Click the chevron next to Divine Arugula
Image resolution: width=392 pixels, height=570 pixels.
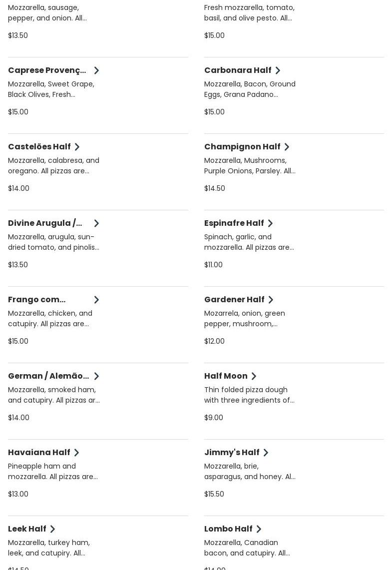96,223
